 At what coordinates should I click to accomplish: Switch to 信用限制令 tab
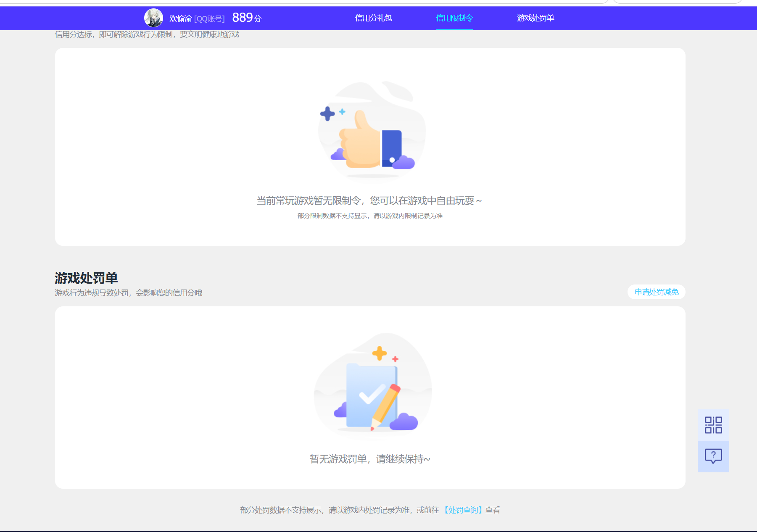click(x=454, y=18)
